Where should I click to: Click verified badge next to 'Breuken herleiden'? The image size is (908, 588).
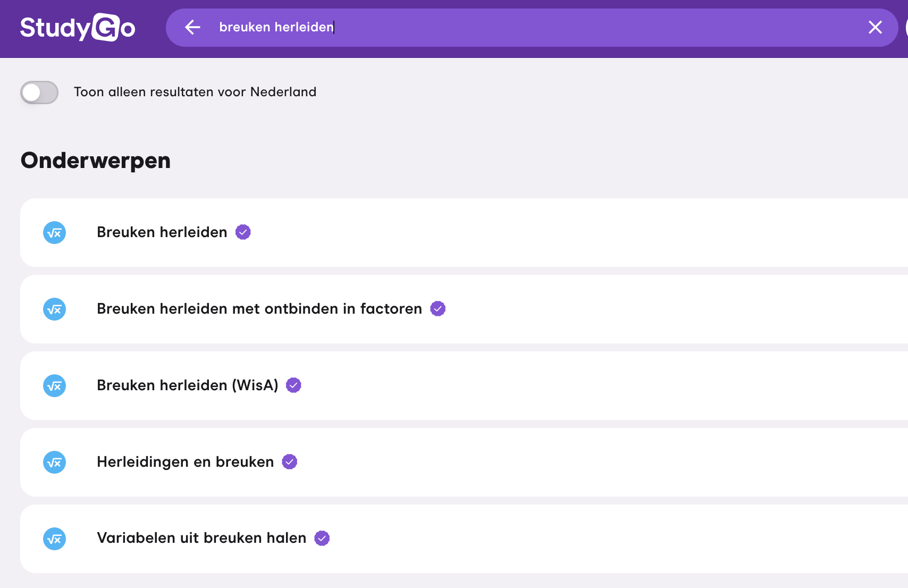pyautogui.click(x=243, y=232)
